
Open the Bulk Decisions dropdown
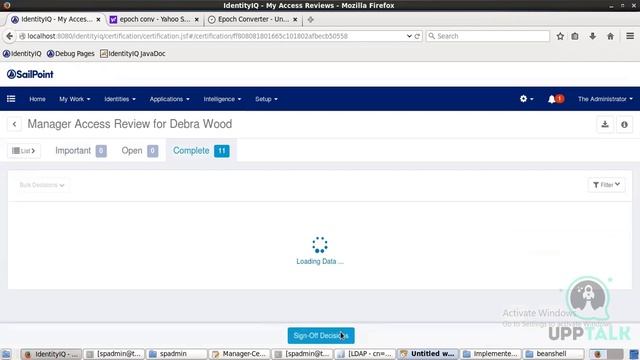pyautogui.click(x=42, y=185)
